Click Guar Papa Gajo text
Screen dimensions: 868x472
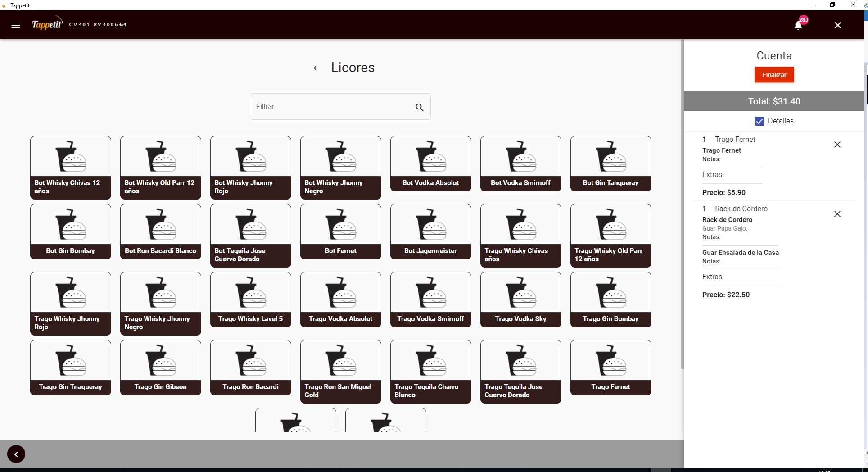pos(725,228)
